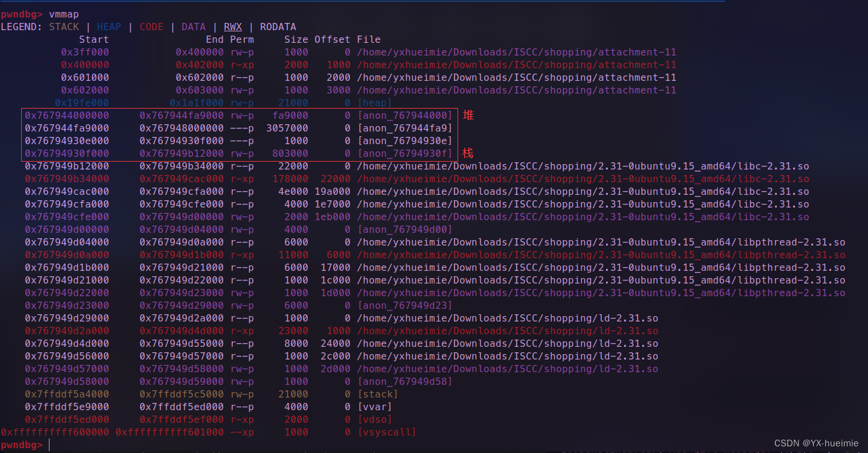868x453 pixels.
Task: Select size value 803000
Action: (x=290, y=153)
